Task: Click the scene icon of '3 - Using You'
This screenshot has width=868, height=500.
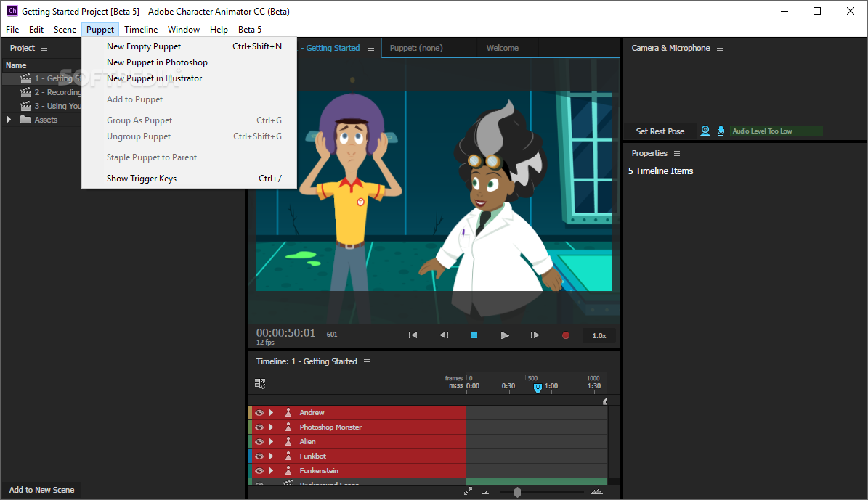Action: 25,106
